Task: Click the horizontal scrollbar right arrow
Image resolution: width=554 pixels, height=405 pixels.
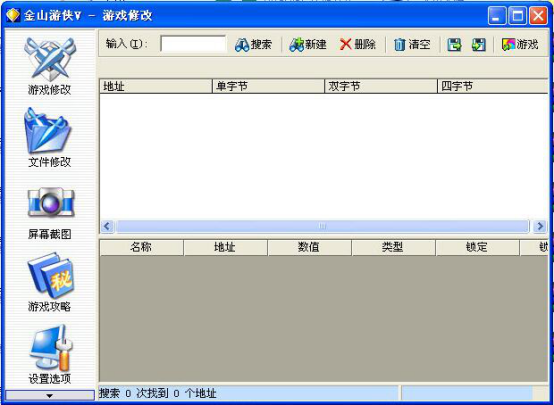Action: (x=540, y=226)
